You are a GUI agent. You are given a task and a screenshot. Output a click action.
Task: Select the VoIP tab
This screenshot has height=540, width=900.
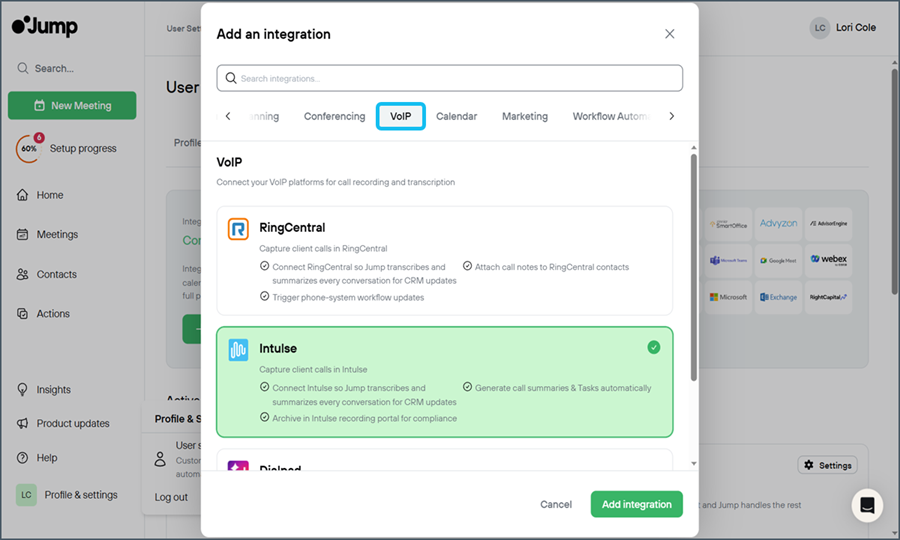[401, 116]
